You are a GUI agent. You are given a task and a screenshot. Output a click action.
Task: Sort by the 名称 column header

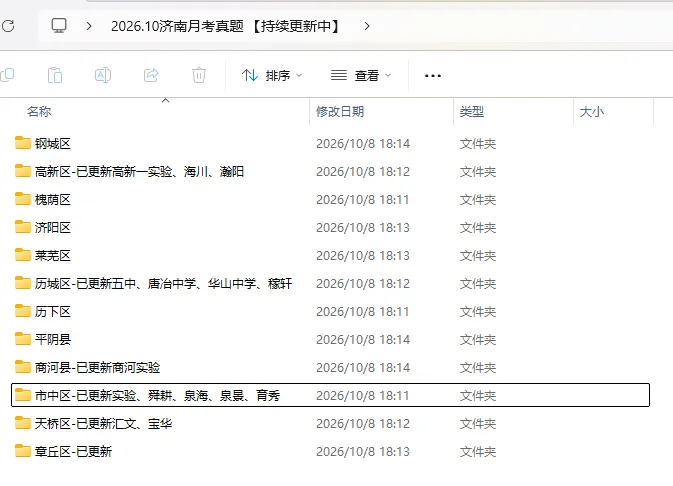click(x=39, y=112)
